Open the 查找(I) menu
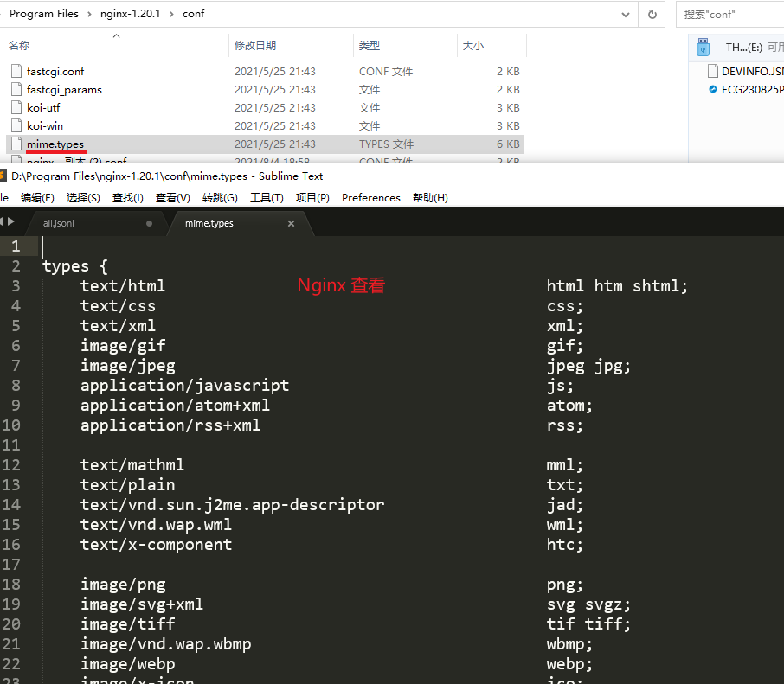784x684 pixels. tap(127, 197)
